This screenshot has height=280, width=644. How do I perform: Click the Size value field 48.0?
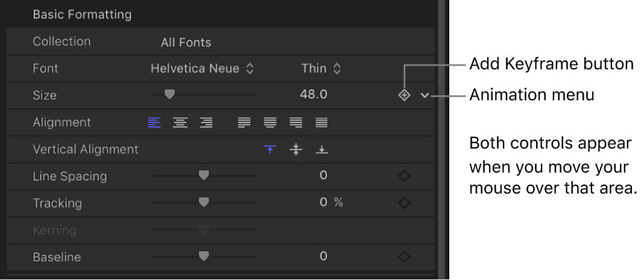(314, 95)
